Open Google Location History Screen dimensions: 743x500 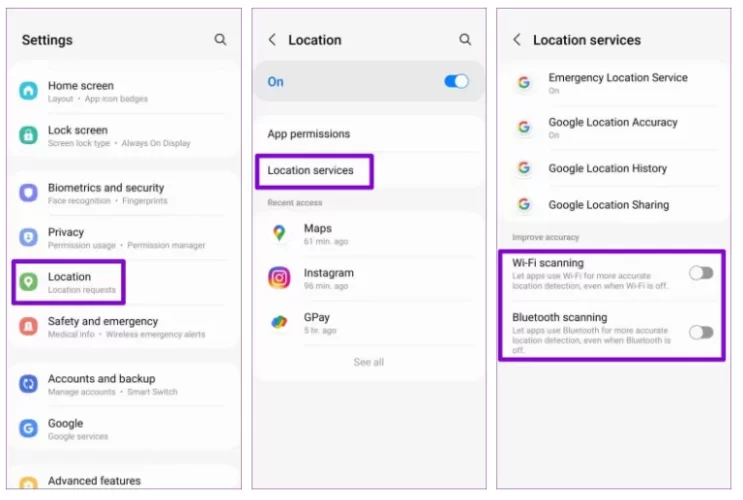pos(607,169)
